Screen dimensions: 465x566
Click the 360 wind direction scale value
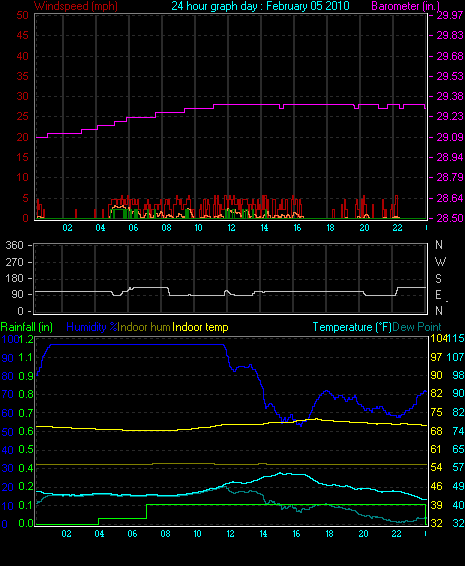(x=14, y=245)
